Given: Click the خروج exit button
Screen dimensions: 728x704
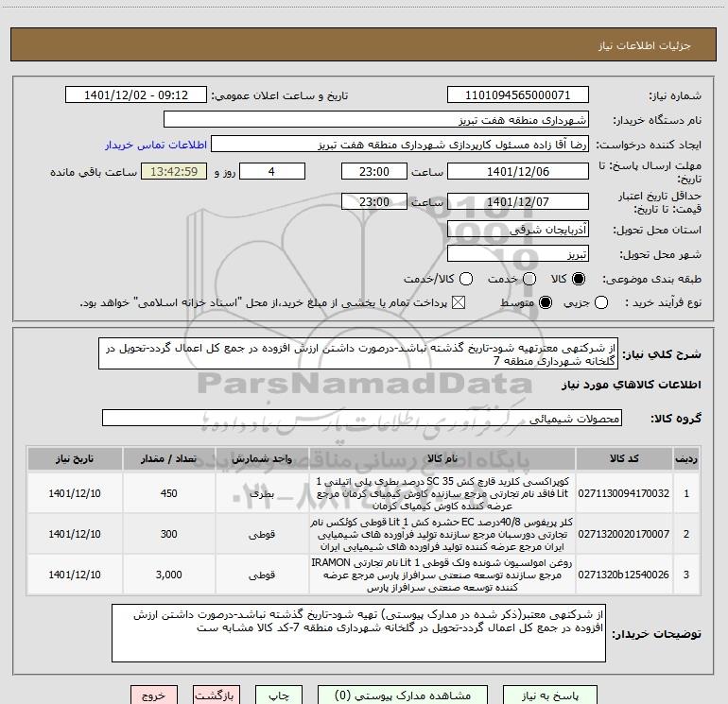Looking at the screenshot, I should (154, 695).
